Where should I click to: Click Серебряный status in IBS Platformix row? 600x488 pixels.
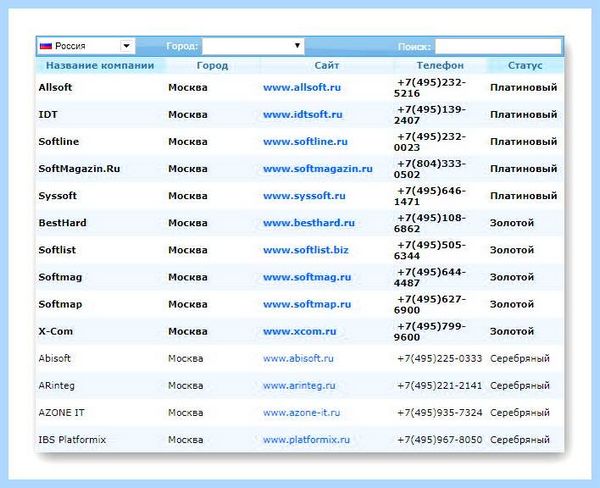click(x=520, y=440)
